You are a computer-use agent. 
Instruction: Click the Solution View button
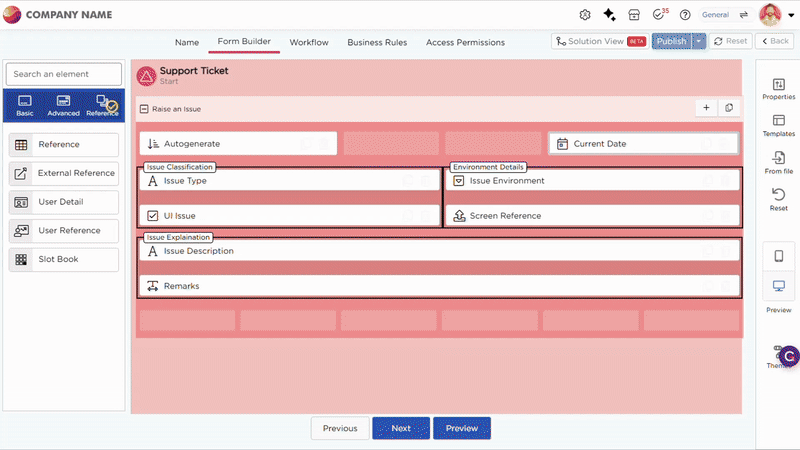599,41
